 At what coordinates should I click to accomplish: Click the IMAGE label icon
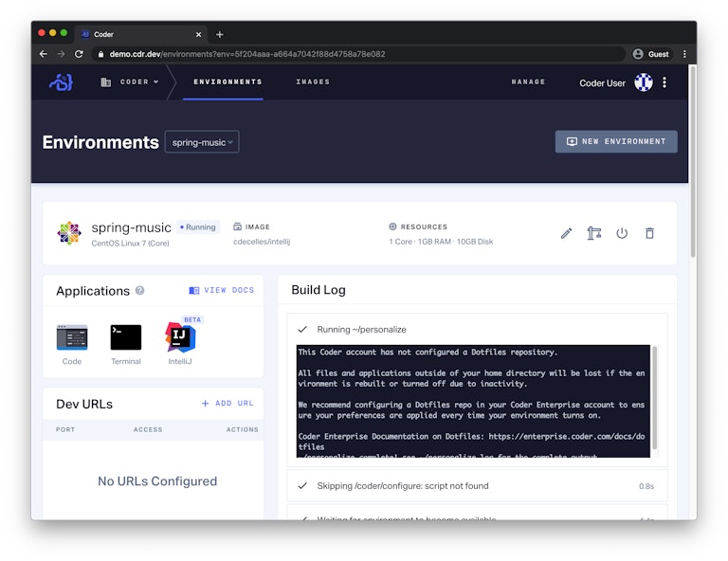[237, 226]
